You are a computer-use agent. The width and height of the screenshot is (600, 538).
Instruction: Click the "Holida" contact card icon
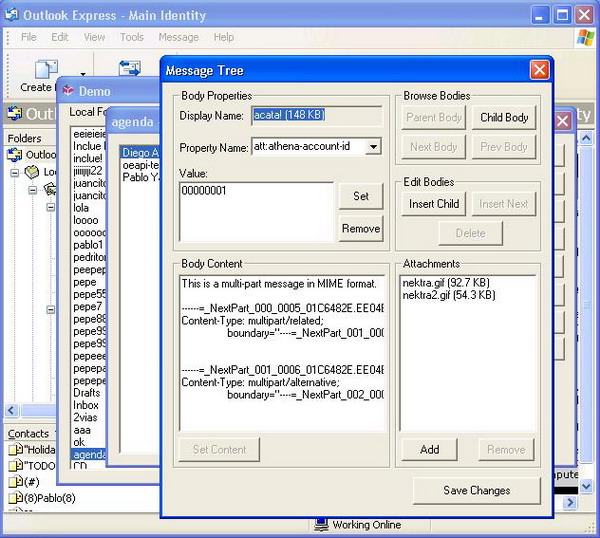coord(15,449)
